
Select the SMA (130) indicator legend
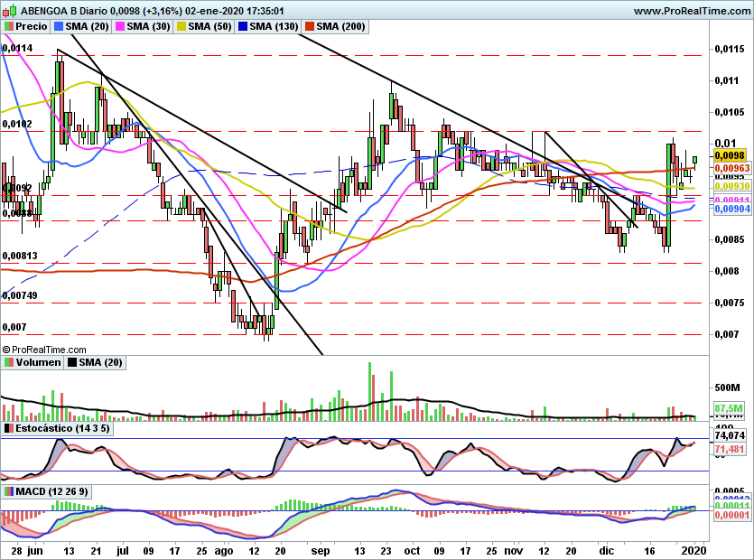275,27
